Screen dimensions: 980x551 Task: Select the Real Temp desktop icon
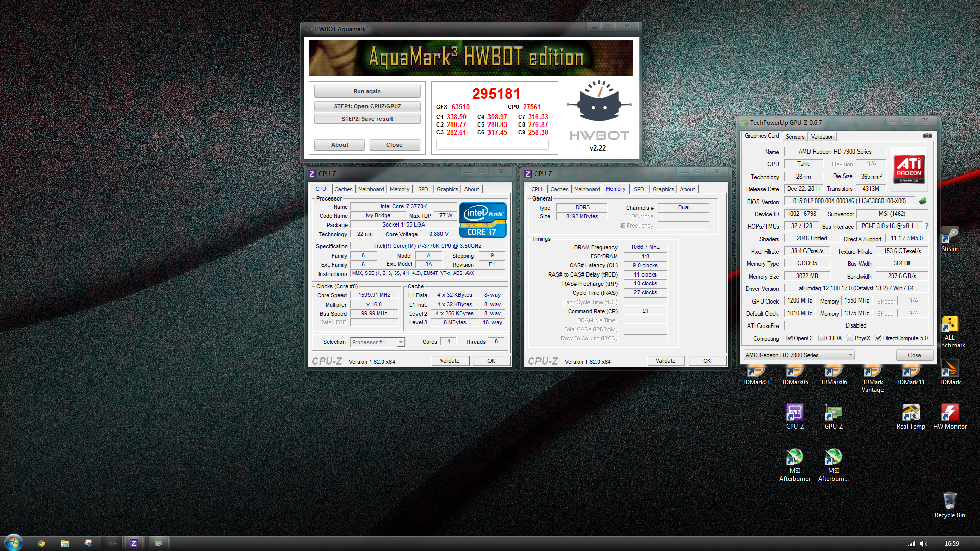911,416
